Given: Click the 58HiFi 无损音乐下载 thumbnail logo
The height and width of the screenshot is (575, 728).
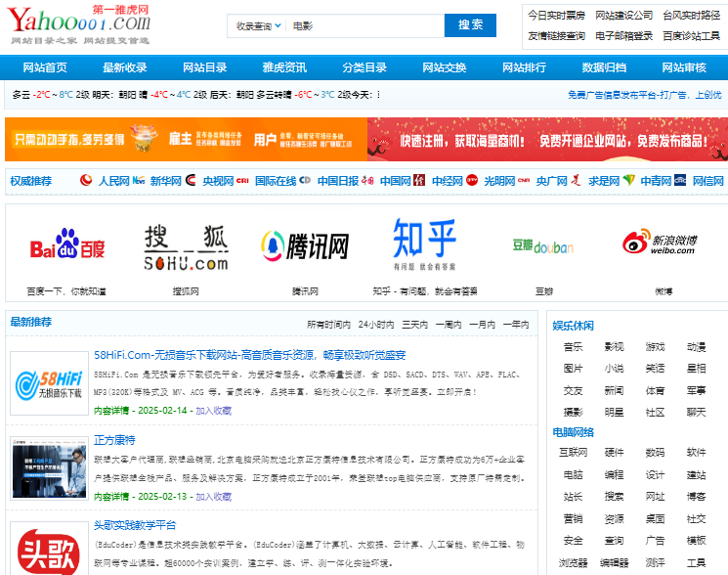Looking at the screenshot, I should tap(49, 383).
